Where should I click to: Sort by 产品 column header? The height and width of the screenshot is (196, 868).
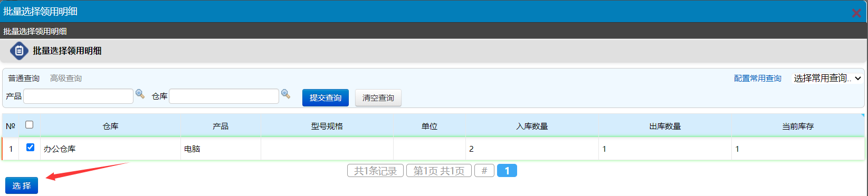click(x=221, y=126)
